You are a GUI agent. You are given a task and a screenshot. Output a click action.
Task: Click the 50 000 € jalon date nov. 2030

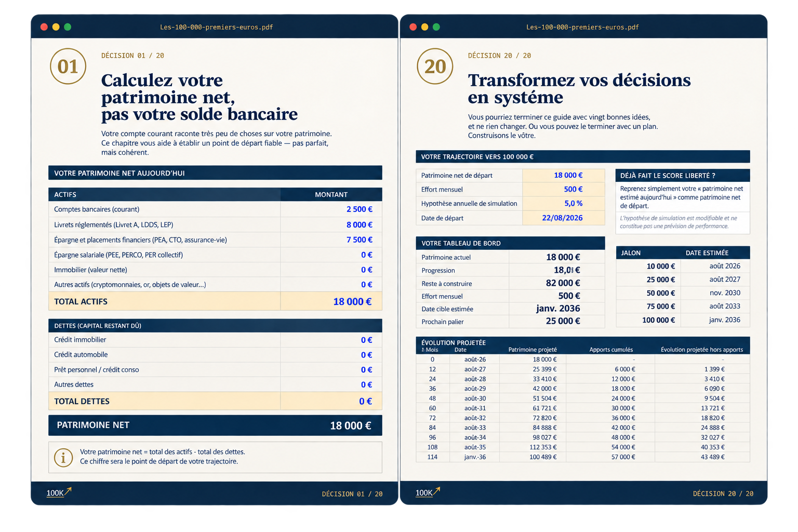[x=725, y=293]
